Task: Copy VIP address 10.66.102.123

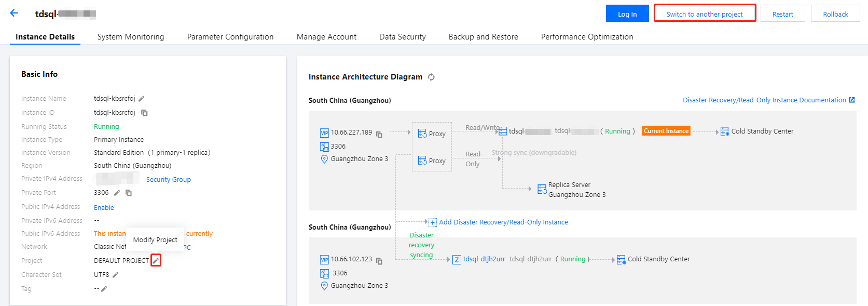Action: [x=379, y=261]
